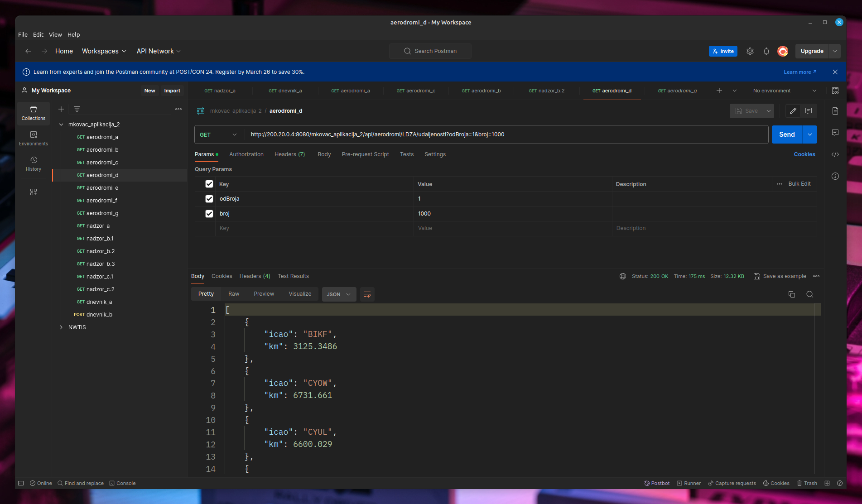Screen dimensions: 862x504
Task: Open the environment quick look icon
Action: [x=835, y=91]
